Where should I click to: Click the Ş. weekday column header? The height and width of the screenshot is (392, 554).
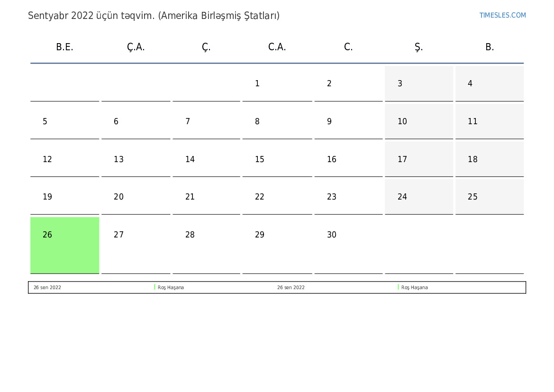[418, 47]
